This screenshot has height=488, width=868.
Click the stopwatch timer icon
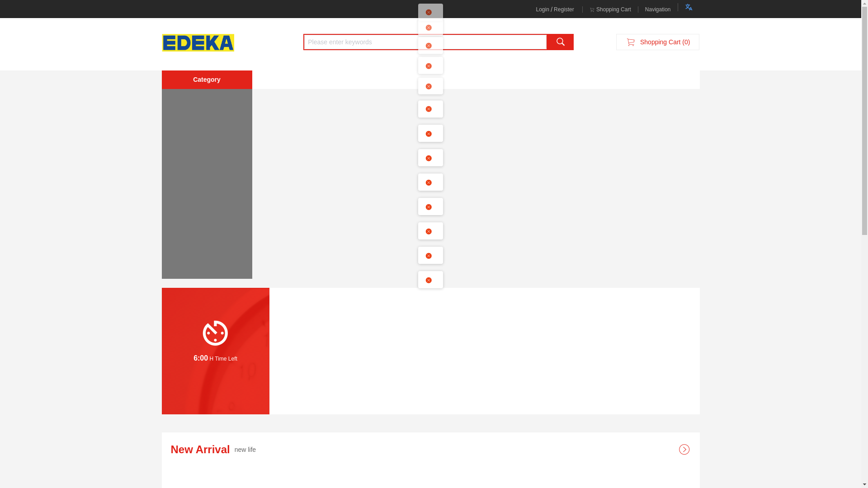pos(215,333)
